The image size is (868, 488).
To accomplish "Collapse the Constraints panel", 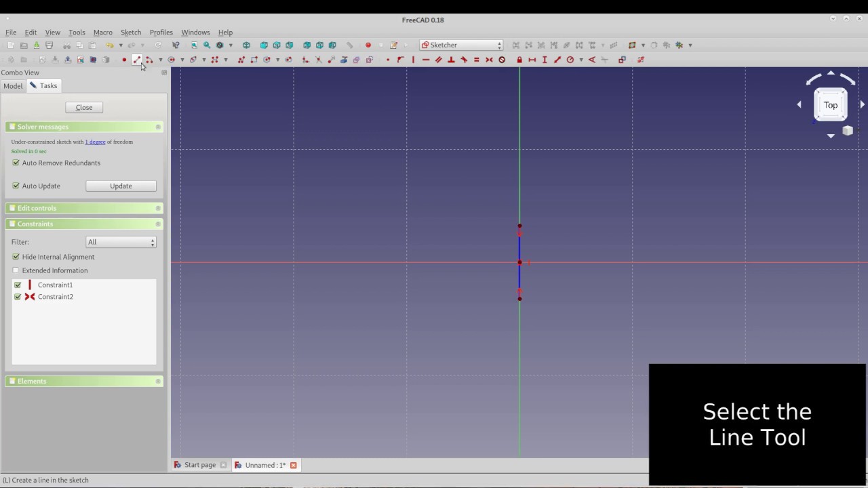I will 158,224.
